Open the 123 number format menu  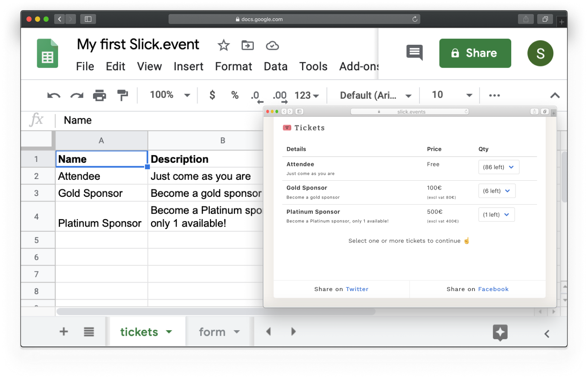click(x=307, y=95)
